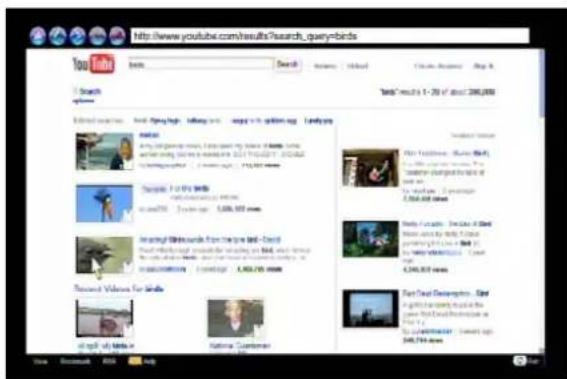Image resolution: width=567 pixels, height=379 pixels.
Task: Click the uploader link under Red Dead Redemption video
Action: [x=431, y=332]
